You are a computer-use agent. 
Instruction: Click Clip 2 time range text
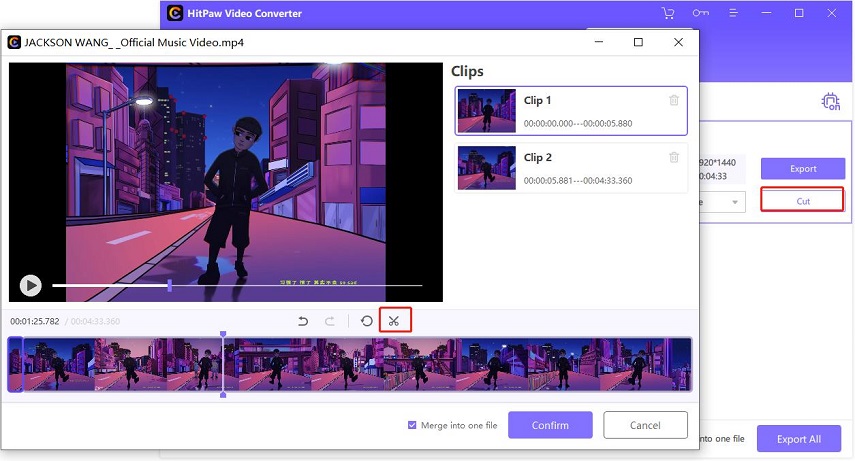(x=578, y=181)
